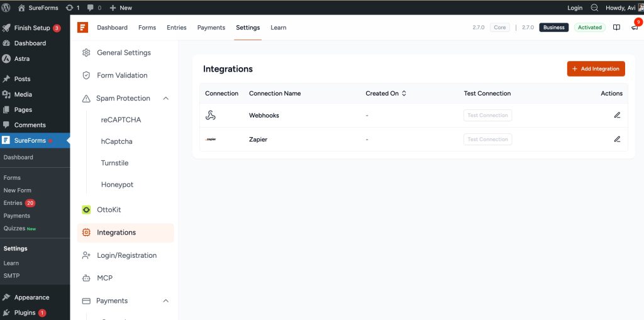
Task: Open Turnstile settings
Action: (x=114, y=163)
